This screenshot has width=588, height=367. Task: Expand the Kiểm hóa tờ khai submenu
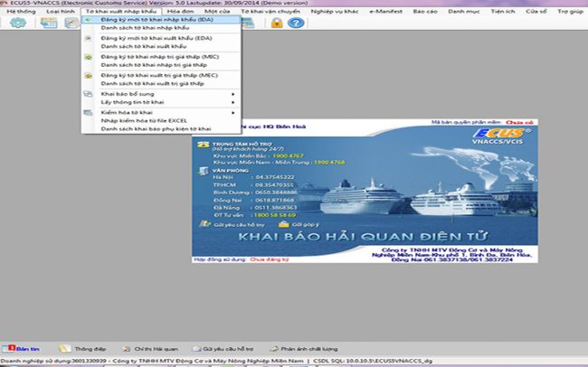[x=127, y=112]
